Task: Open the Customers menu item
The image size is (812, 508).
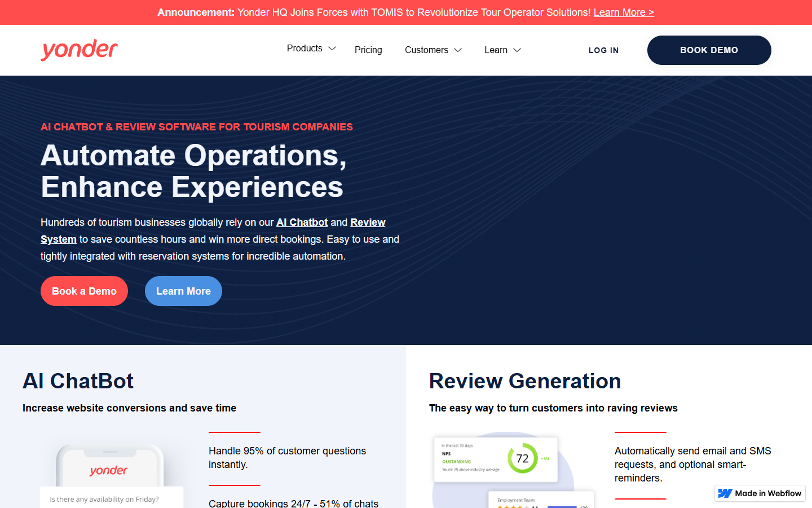Action: coord(426,50)
